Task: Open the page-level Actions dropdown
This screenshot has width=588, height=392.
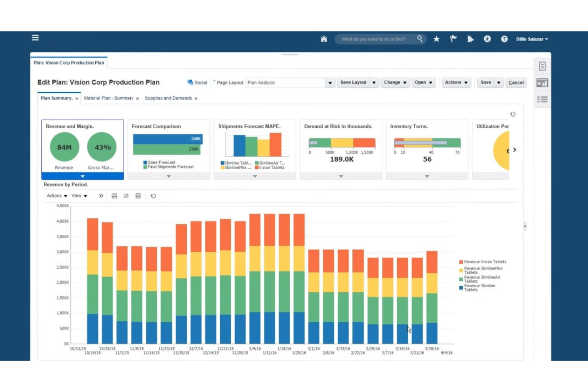Action: coord(456,83)
